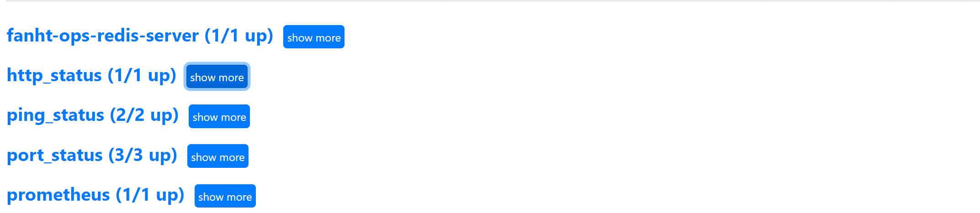Reveal endpoints for the prometheus job
This screenshot has height=213, width=980.
225,196
